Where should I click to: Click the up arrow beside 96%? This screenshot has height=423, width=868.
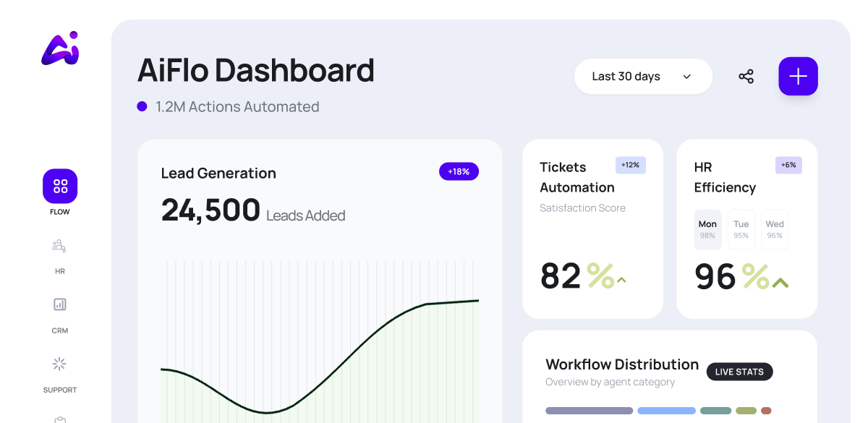tap(780, 283)
